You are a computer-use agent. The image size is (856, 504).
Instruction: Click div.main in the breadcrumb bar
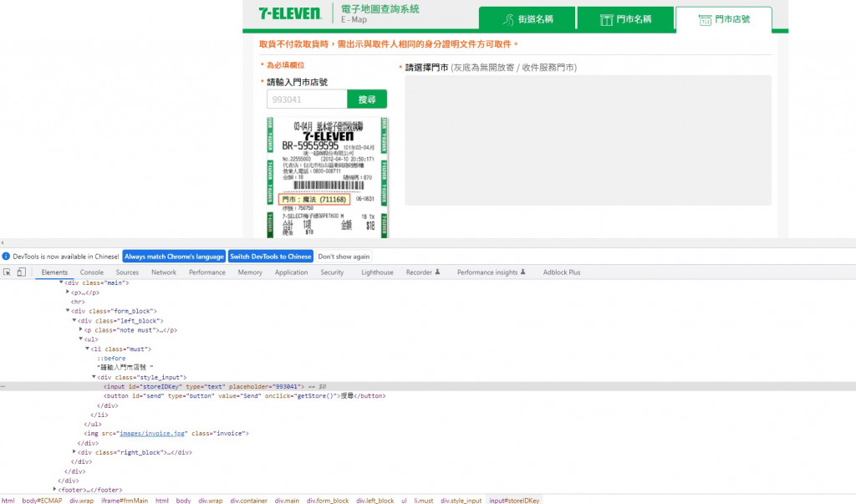tap(288, 500)
